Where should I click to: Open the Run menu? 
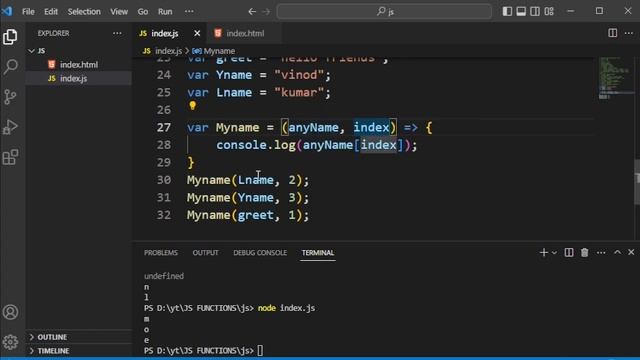point(165,11)
